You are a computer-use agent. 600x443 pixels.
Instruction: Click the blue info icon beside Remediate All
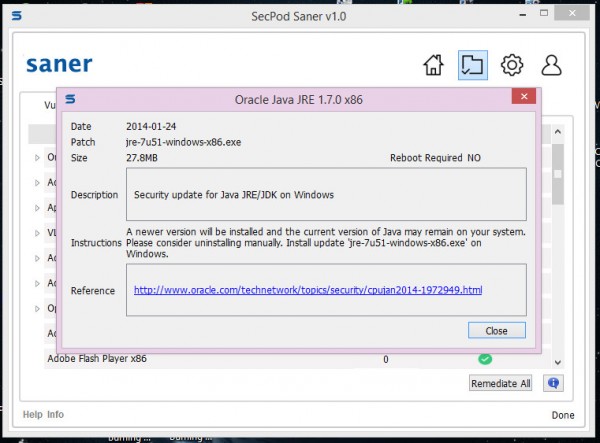click(553, 383)
